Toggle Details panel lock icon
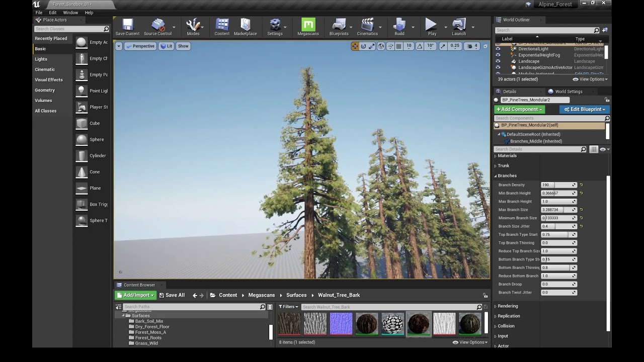 607,100
